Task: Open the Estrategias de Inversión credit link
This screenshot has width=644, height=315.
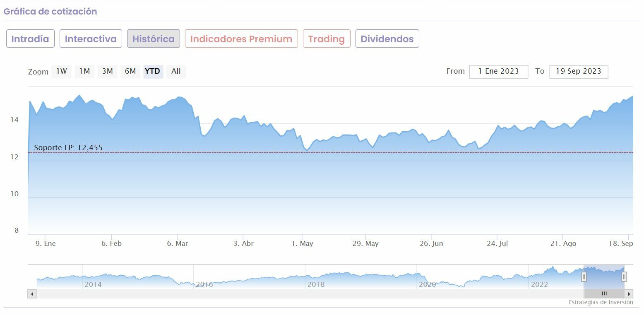Action: point(601,303)
